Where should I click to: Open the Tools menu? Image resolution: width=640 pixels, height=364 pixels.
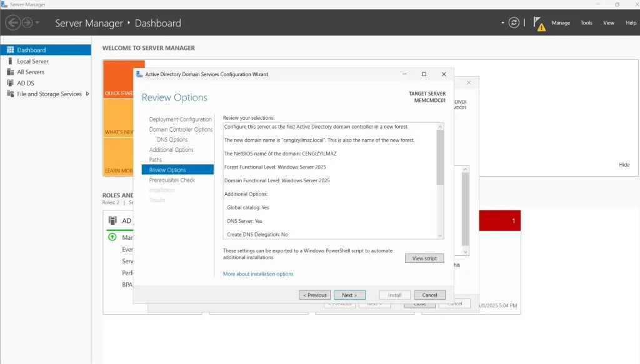586,23
